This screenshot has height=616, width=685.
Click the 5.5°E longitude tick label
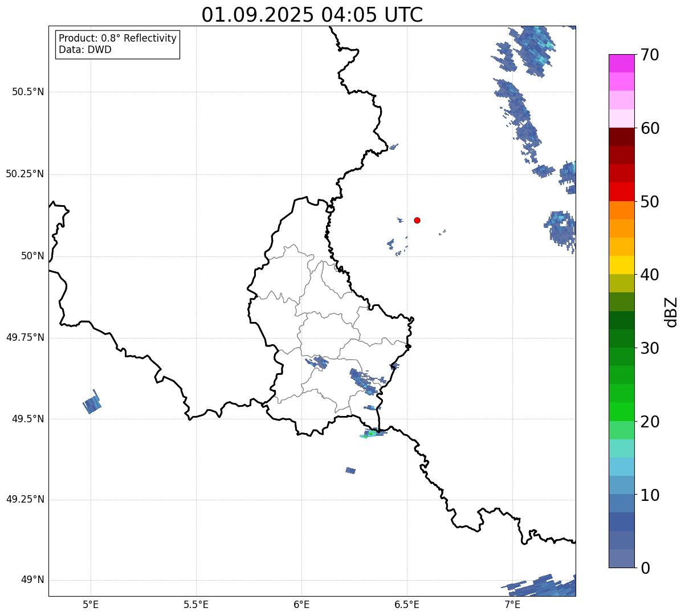[196, 605]
